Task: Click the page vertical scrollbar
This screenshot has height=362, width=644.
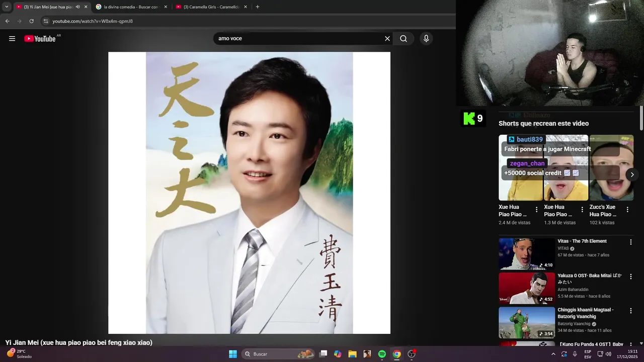Action: [641, 119]
